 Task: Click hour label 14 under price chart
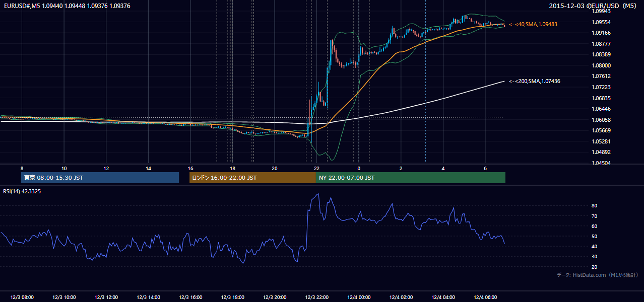click(x=148, y=168)
